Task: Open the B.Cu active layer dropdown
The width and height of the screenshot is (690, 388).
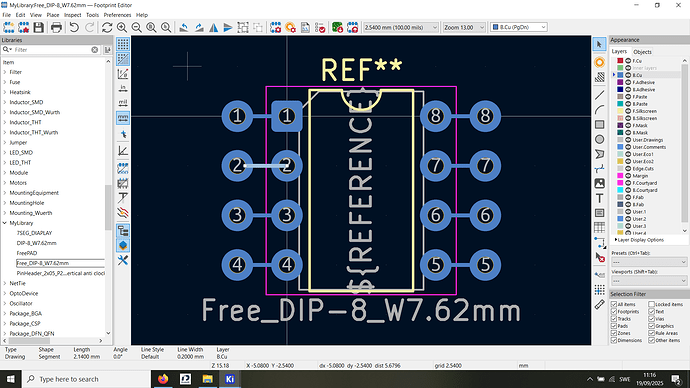Action: tap(519, 27)
